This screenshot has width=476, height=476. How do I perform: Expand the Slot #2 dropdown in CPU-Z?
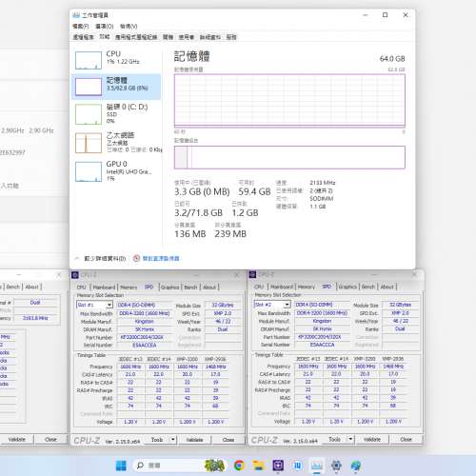(287, 305)
